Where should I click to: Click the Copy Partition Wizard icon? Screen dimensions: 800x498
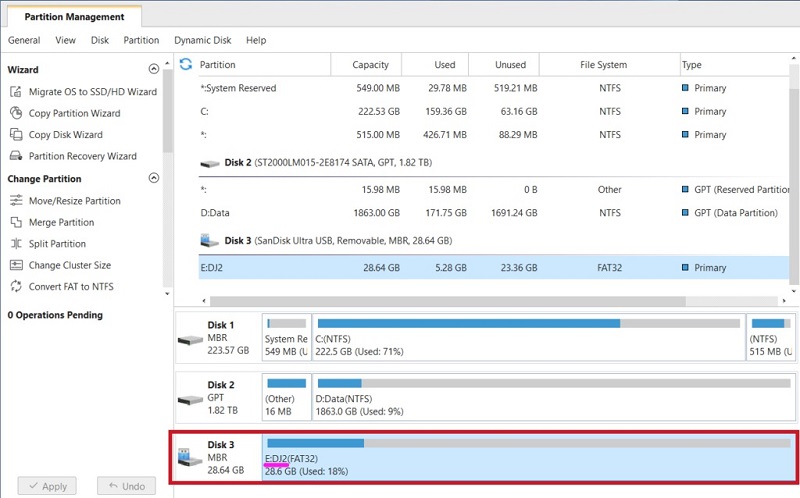[16, 113]
